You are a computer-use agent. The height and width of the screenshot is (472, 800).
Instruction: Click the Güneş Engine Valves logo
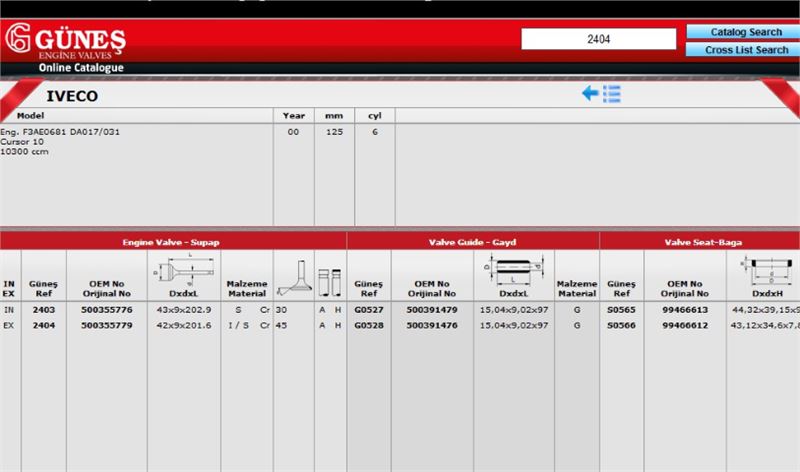click(65, 41)
